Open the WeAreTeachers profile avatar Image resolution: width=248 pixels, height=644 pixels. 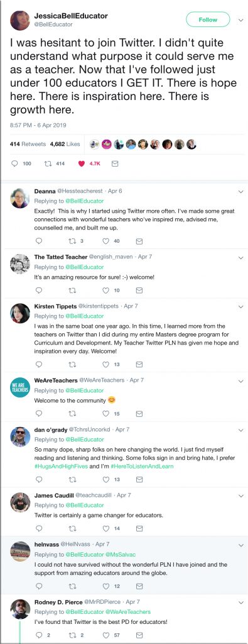pyautogui.click(x=19, y=388)
